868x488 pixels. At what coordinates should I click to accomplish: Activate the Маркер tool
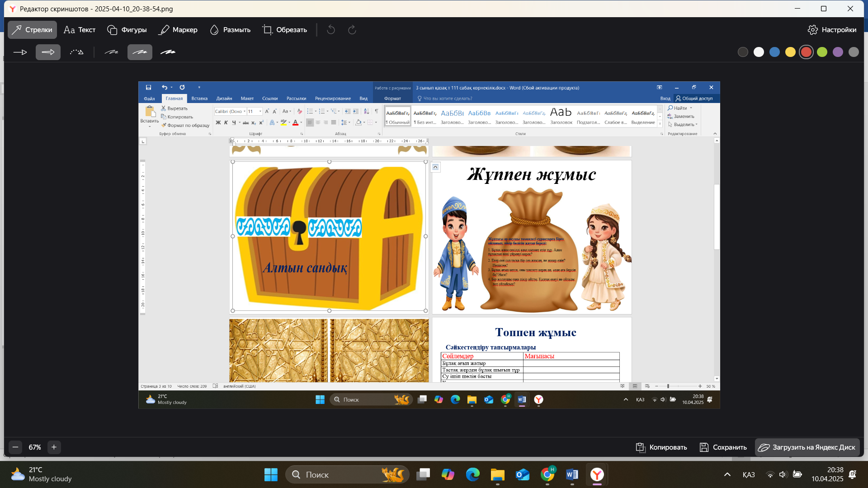pyautogui.click(x=178, y=30)
